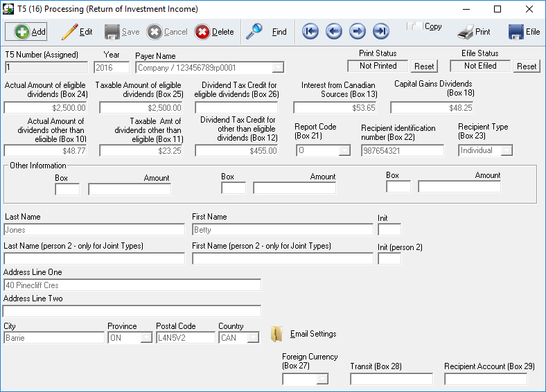
Task: Jump to the first record arrow
Action: tap(310, 31)
